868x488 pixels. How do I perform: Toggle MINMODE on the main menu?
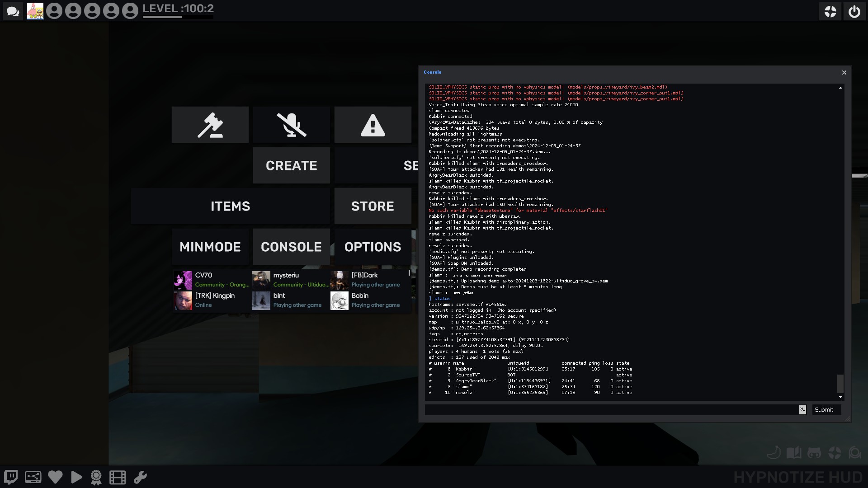coord(210,247)
